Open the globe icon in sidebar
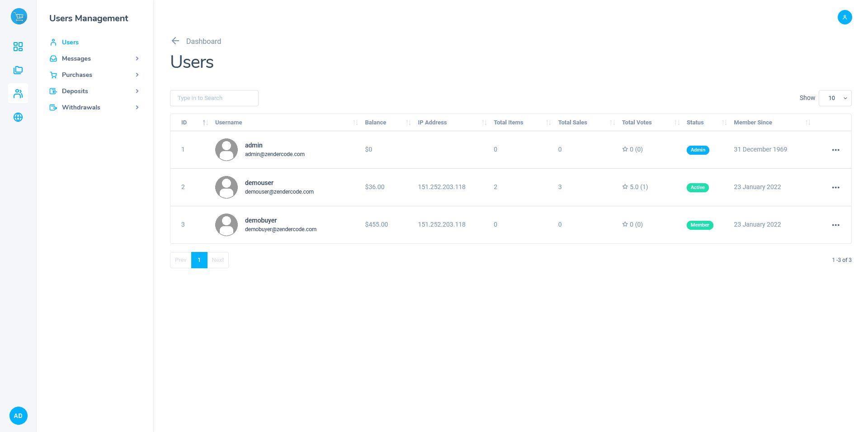 [x=18, y=117]
